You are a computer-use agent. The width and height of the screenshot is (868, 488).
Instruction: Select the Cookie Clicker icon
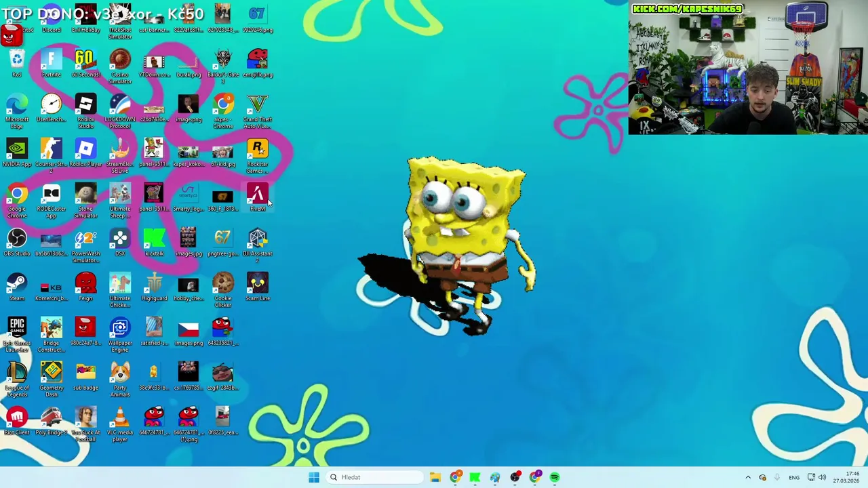click(x=223, y=290)
